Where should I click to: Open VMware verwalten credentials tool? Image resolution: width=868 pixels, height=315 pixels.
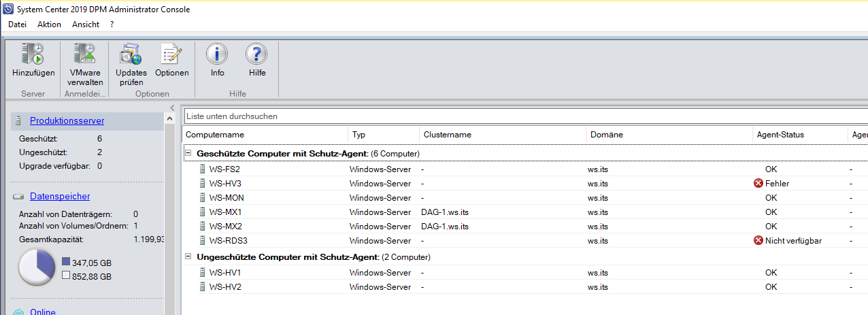point(85,54)
